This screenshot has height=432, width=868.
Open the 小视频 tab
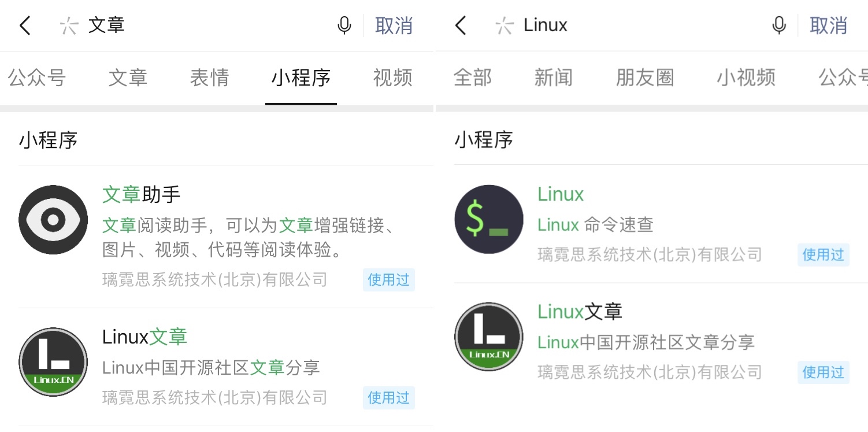click(x=745, y=77)
